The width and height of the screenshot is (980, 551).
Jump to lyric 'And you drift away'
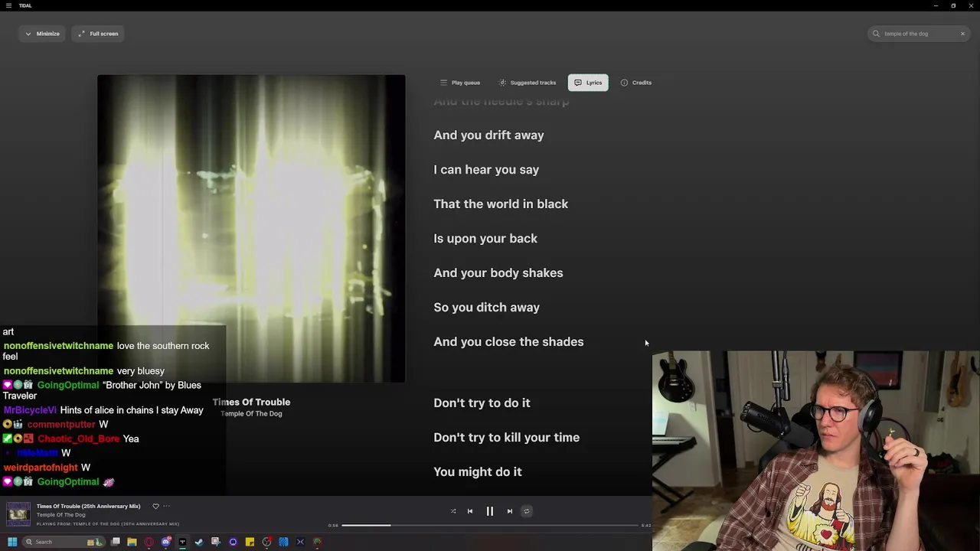click(x=488, y=135)
